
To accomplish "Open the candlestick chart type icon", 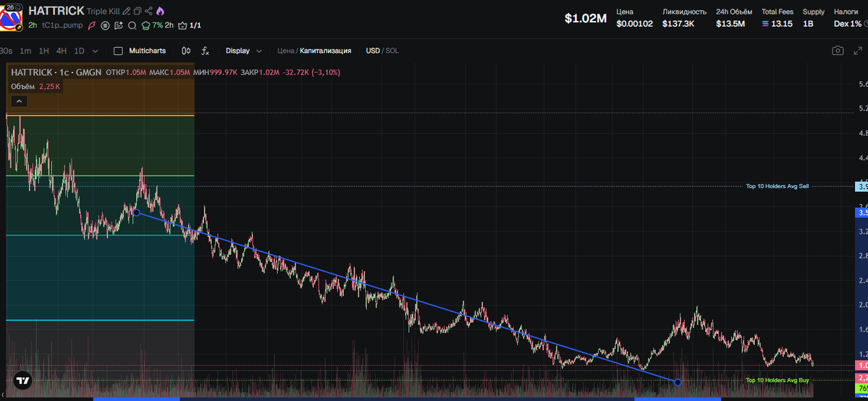I will [186, 51].
